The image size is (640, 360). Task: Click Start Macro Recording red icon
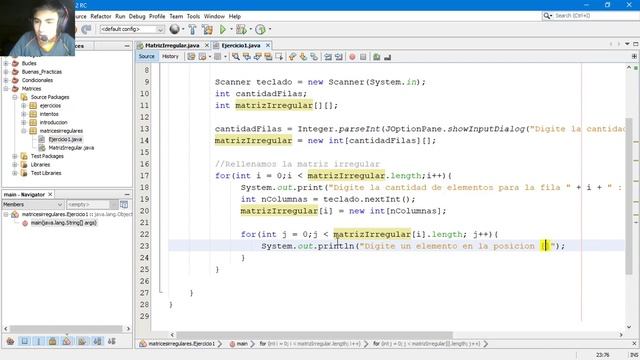(352, 57)
